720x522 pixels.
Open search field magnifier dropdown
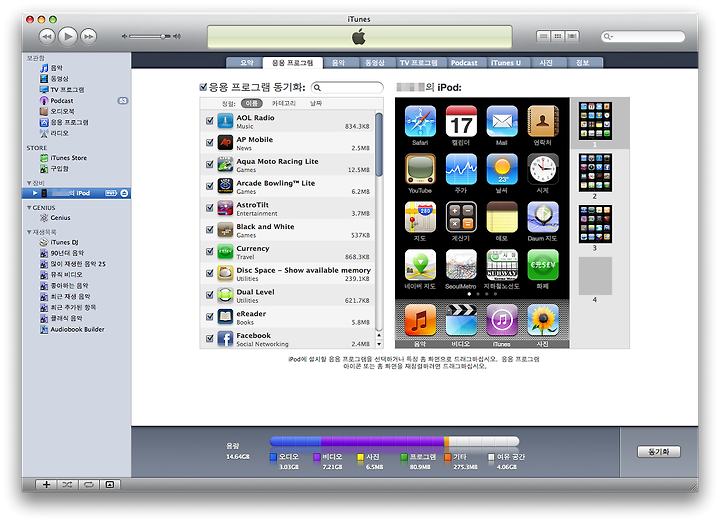pos(608,37)
